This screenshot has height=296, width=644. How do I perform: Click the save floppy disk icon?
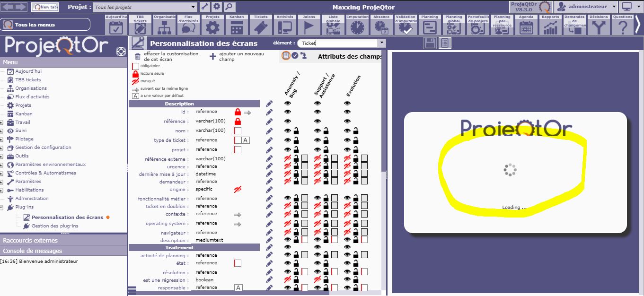[x=431, y=44]
